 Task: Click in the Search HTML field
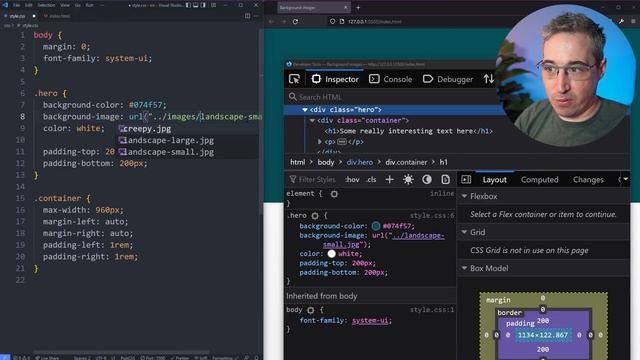(x=390, y=97)
